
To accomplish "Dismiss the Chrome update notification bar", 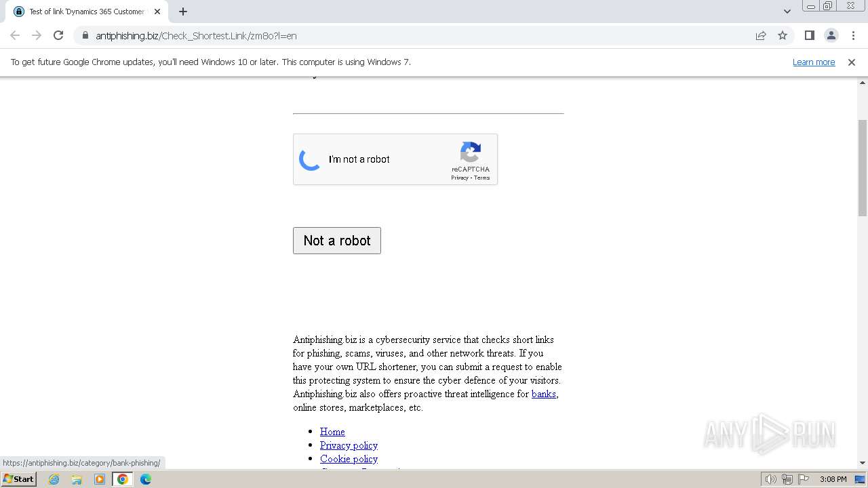I will point(852,62).
